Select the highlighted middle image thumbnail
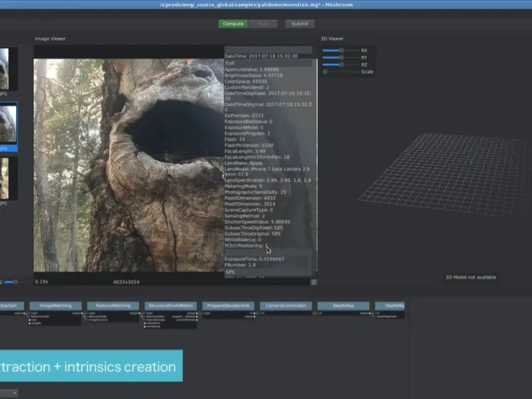 pyautogui.click(x=8, y=123)
